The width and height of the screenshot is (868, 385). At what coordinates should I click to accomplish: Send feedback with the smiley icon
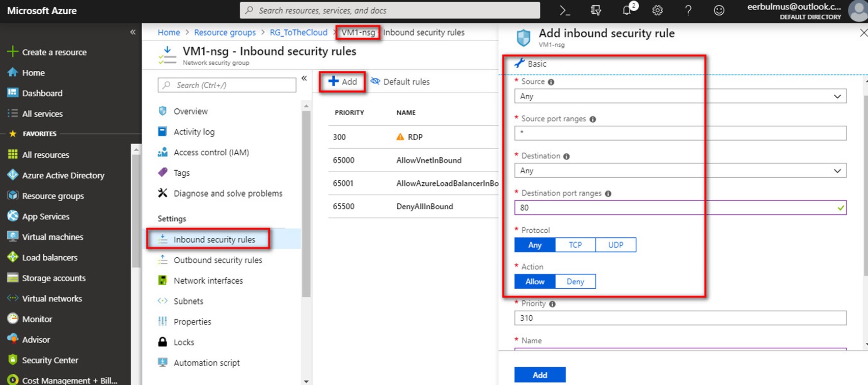[x=719, y=10]
